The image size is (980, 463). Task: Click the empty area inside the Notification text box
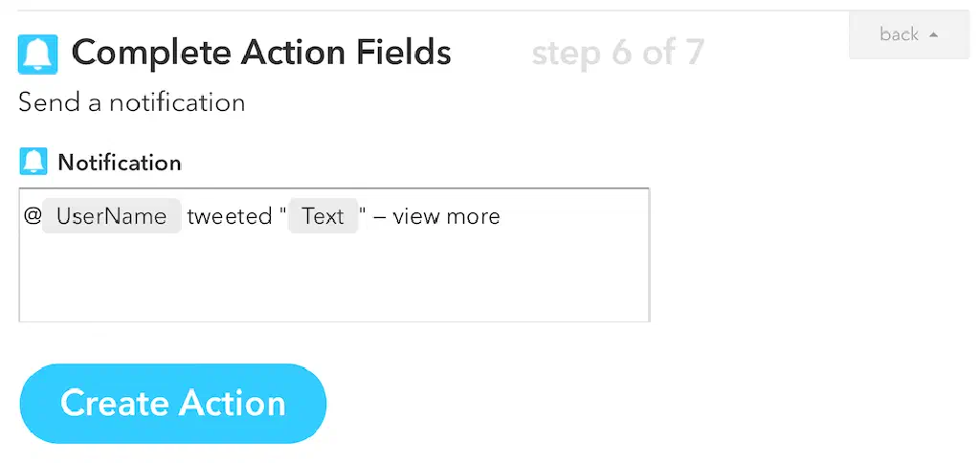(333, 277)
